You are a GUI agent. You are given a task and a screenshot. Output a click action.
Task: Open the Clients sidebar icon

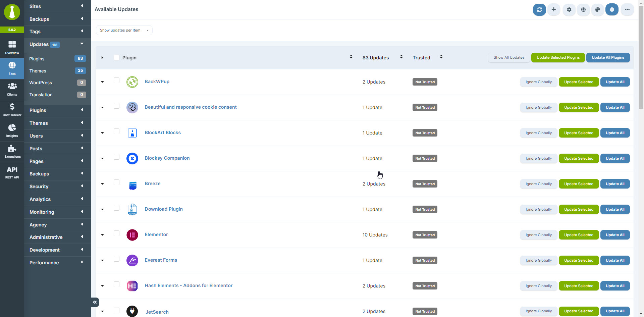tap(12, 89)
